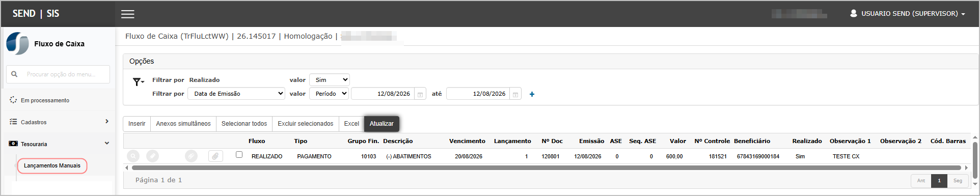
Task: Click the Excluir selecionados button
Action: pyautogui.click(x=306, y=124)
